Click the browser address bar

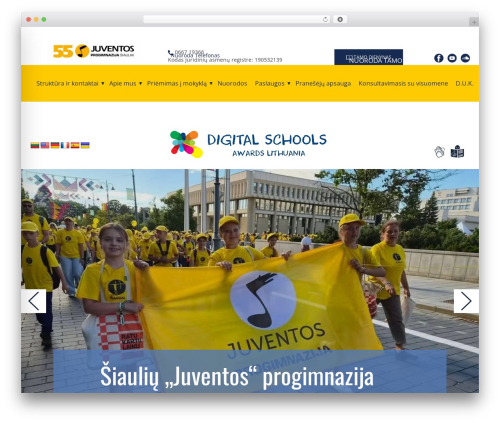[236, 19]
